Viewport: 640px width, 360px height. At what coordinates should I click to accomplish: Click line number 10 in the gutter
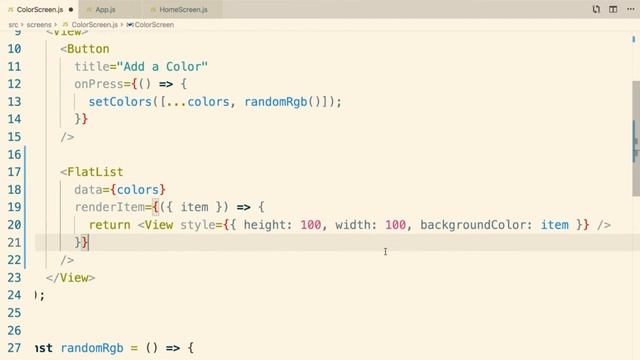pos(14,49)
